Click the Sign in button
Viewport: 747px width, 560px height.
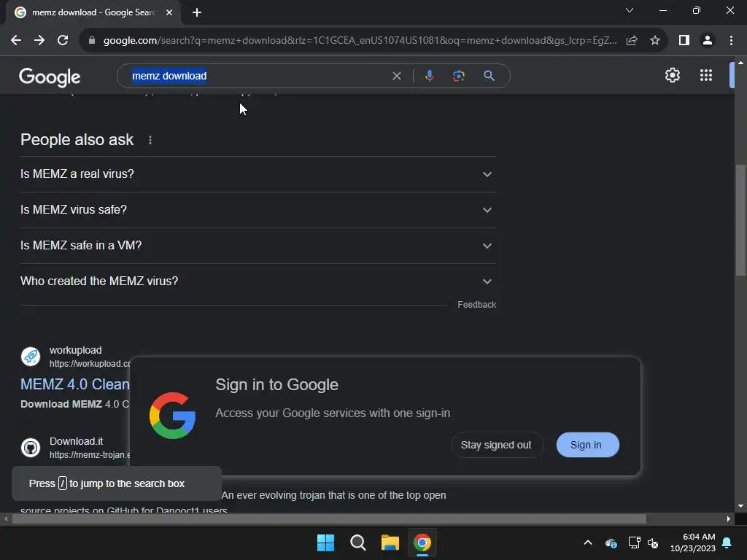(x=587, y=445)
